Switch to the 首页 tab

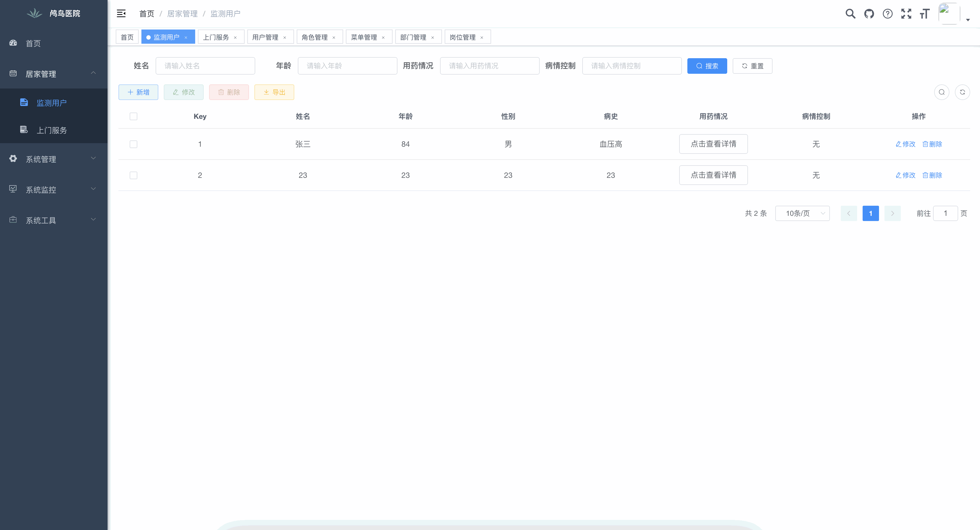pos(127,37)
